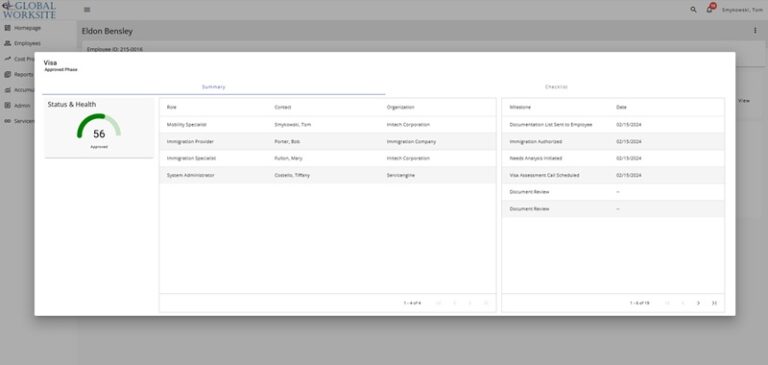Sort by the Role column header
This screenshot has width=768, height=365.
click(171, 107)
